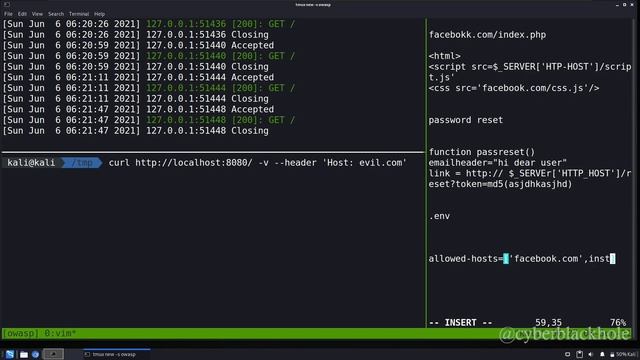Image resolution: width=640 pixels, height=360 pixels.
Task: Click the '.env' line in vim
Action: click(x=439, y=216)
